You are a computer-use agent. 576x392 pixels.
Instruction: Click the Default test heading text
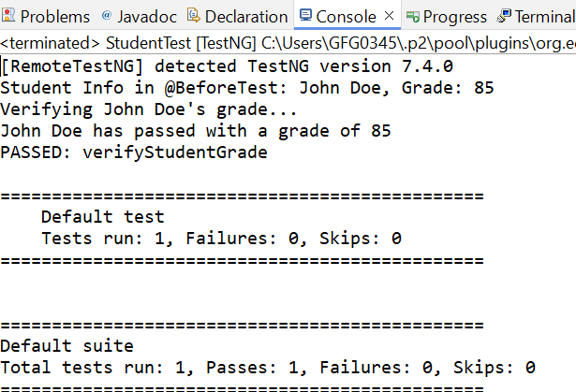pos(102,217)
